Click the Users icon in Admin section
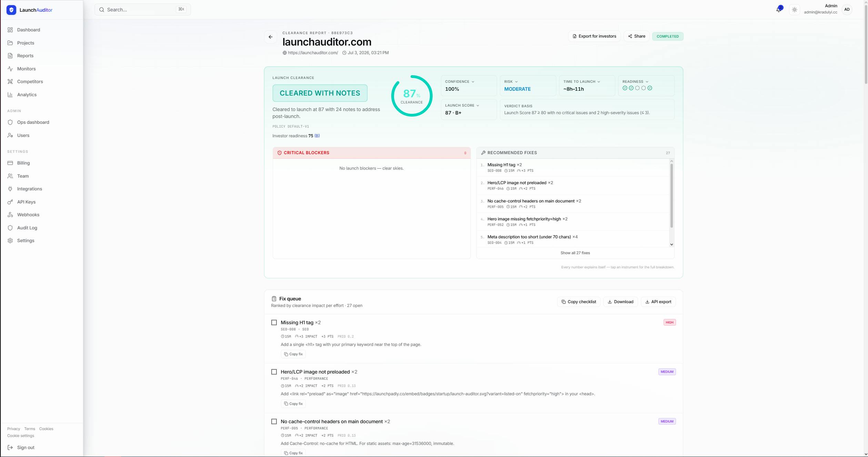Viewport: 868px width, 457px height. point(10,136)
